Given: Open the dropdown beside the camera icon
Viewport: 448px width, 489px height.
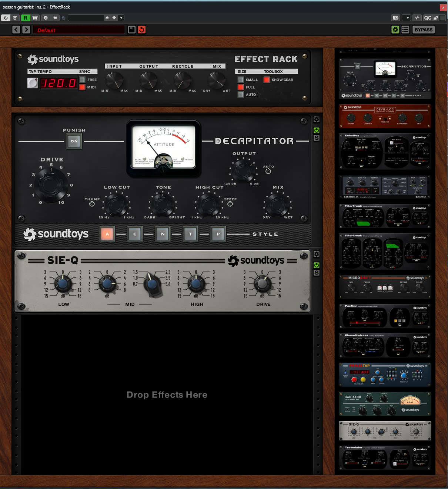Looking at the screenshot, I should [x=407, y=18].
